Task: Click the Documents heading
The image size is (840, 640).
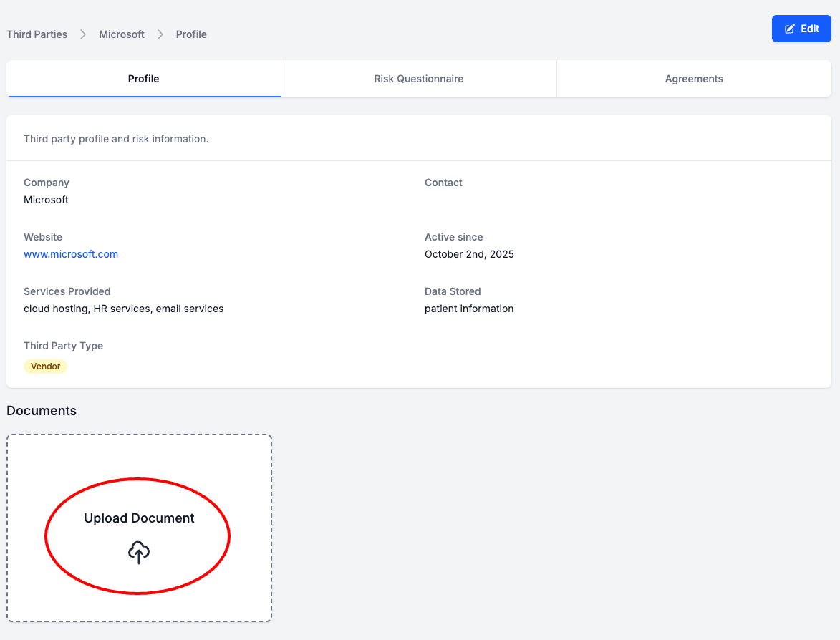Action: 42,411
